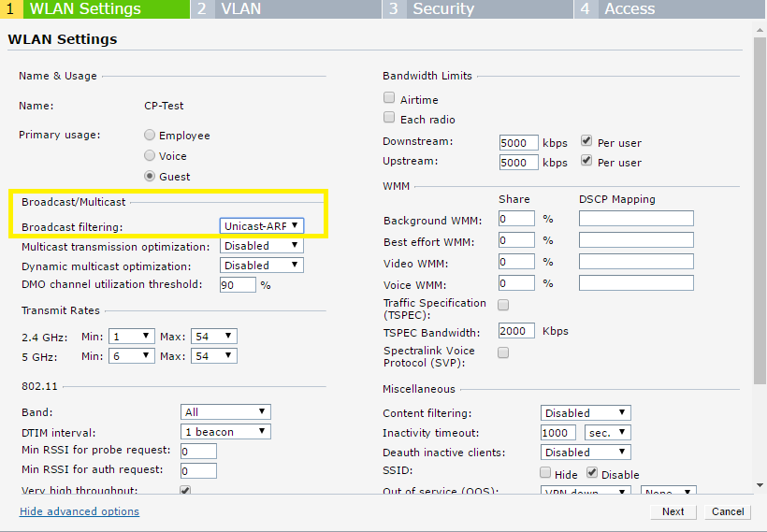Click the Downstream kbps field
767x532 pixels.
(x=518, y=143)
